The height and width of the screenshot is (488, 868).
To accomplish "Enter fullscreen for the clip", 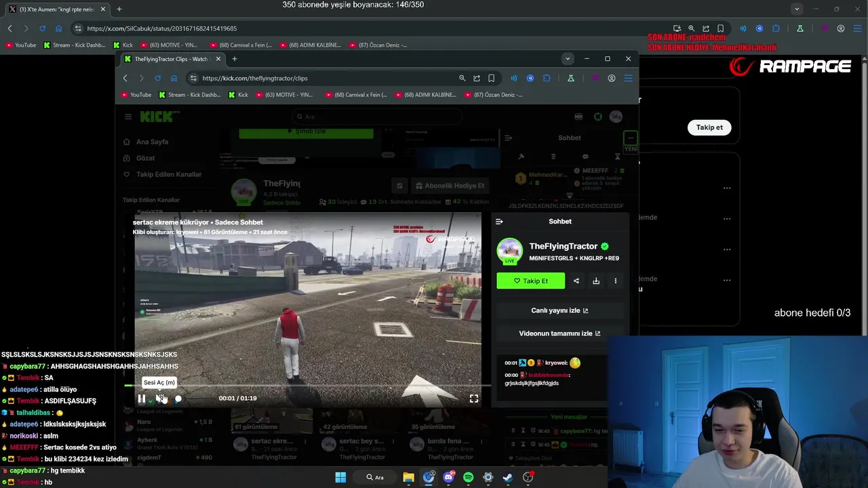I will pyautogui.click(x=474, y=399).
